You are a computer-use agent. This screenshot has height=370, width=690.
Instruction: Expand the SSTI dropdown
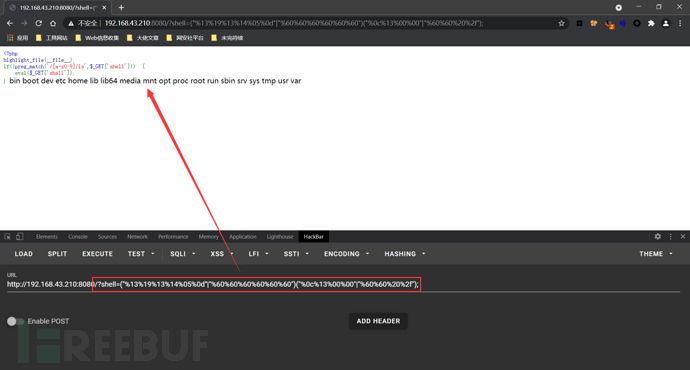[x=296, y=254]
